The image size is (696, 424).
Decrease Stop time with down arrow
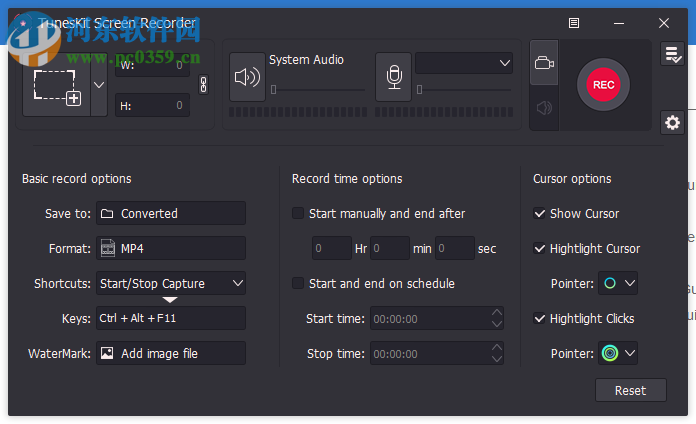497,359
